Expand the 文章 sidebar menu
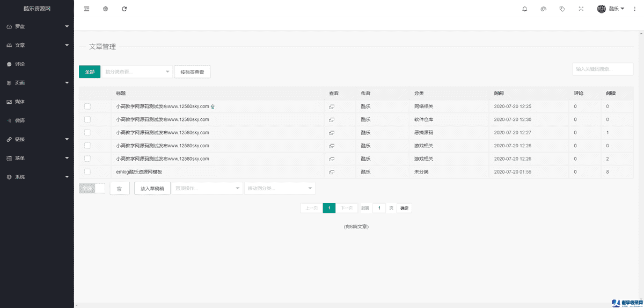The width and height of the screenshot is (644, 308). point(36,45)
